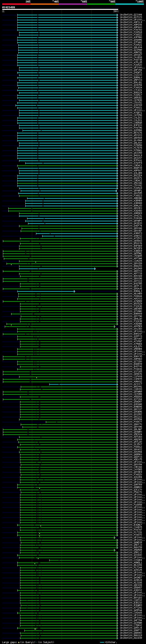The width and height of the screenshot is (146, 644).
Task: Open hit UniRef100_Q5PY03
Action: pyautogui.click(x=131, y=80)
